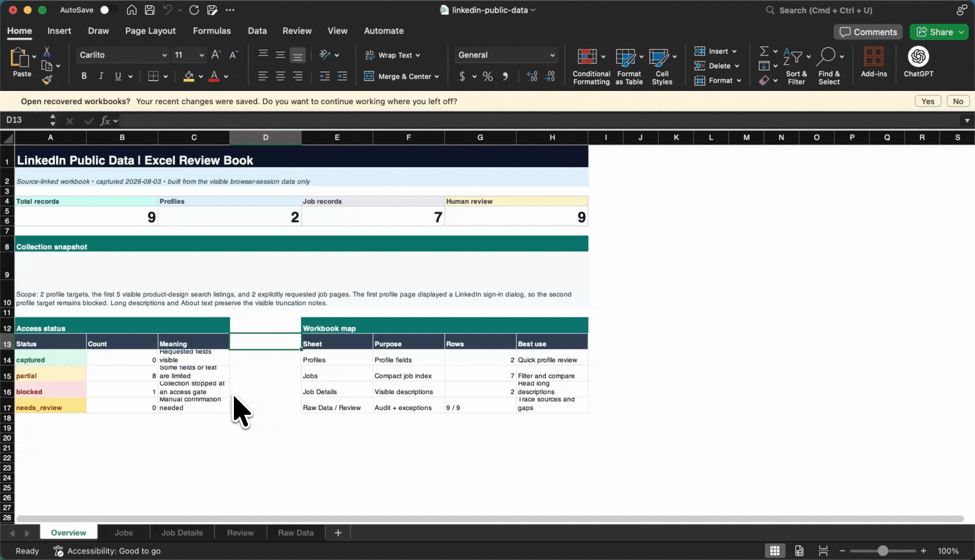Image resolution: width=975 pixels, height=560 pixels.
Task: Click the Cut scissors icon
Action: [47, 51]
